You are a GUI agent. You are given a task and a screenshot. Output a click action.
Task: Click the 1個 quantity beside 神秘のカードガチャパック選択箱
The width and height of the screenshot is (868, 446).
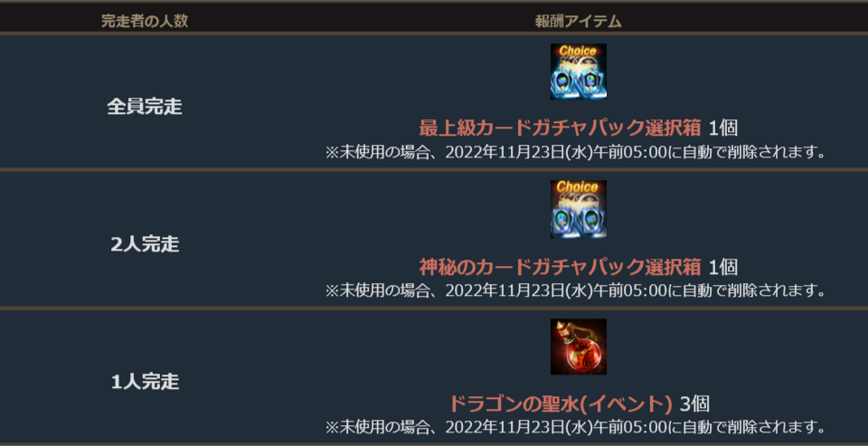tap(723, 267)
